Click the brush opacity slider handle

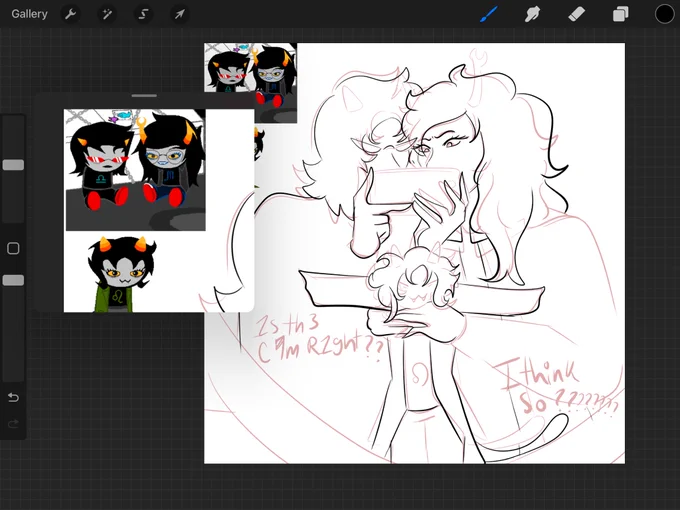point(13,280)
